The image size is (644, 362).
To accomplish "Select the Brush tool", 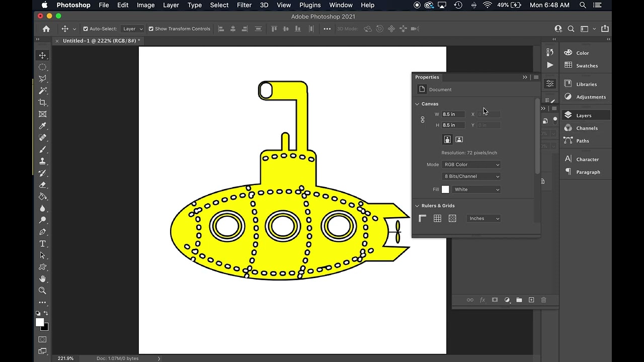I will [x=43, y=149].
